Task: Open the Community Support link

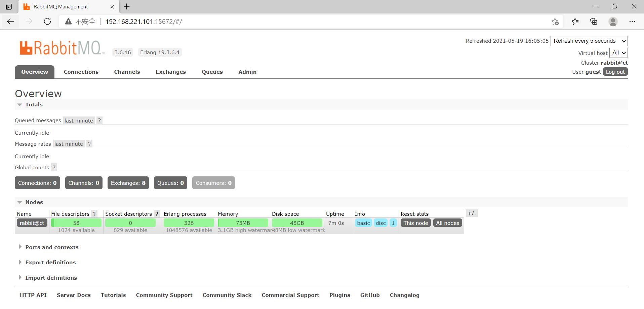Action: [x=164, y=295]
